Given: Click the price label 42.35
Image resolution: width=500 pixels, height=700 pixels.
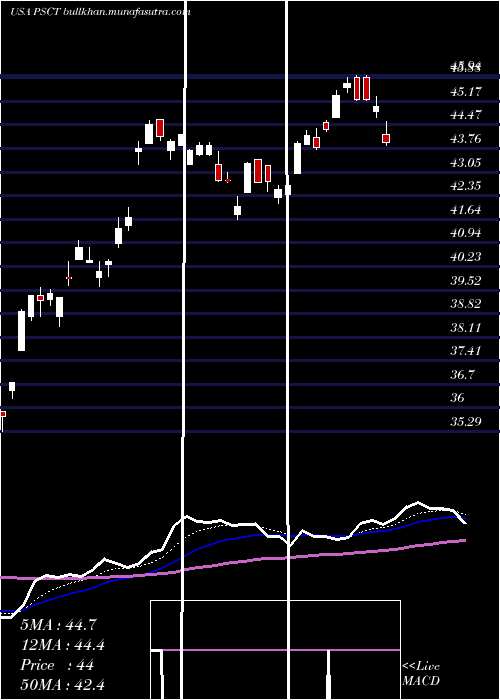Looking at the screenshot, I should pos(466,186).
